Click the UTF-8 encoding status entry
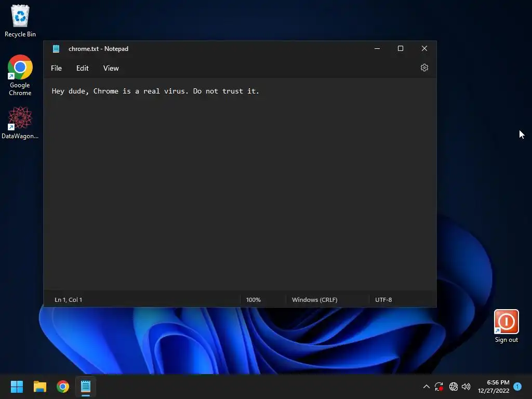Image resolution: width=532 pixels, height=399 pixels. (x=383, y=300)
